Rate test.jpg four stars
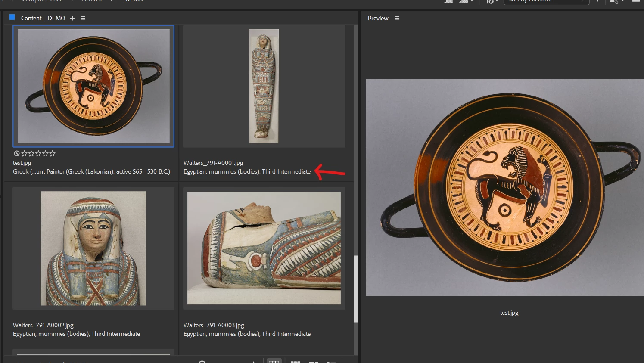The height and width of the screenshot is (363, 644). click(x=45, y=153)
